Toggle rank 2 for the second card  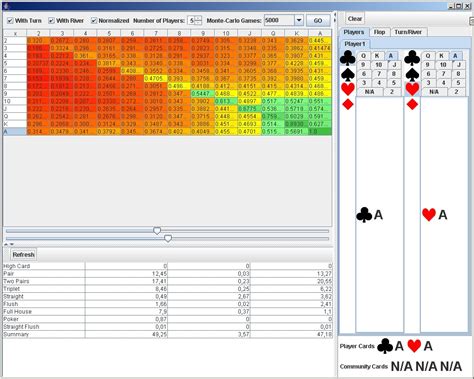click(x=456, y=92)
